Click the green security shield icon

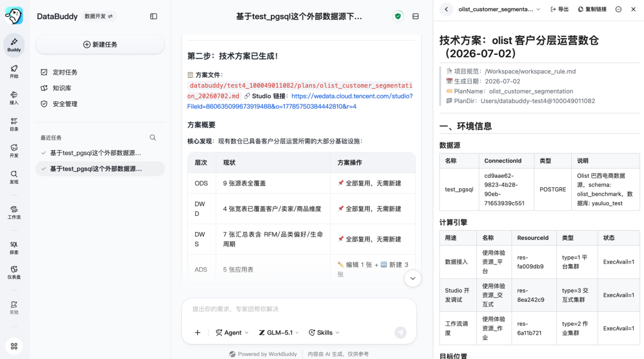pyautogui.click(x=398, y=17)
